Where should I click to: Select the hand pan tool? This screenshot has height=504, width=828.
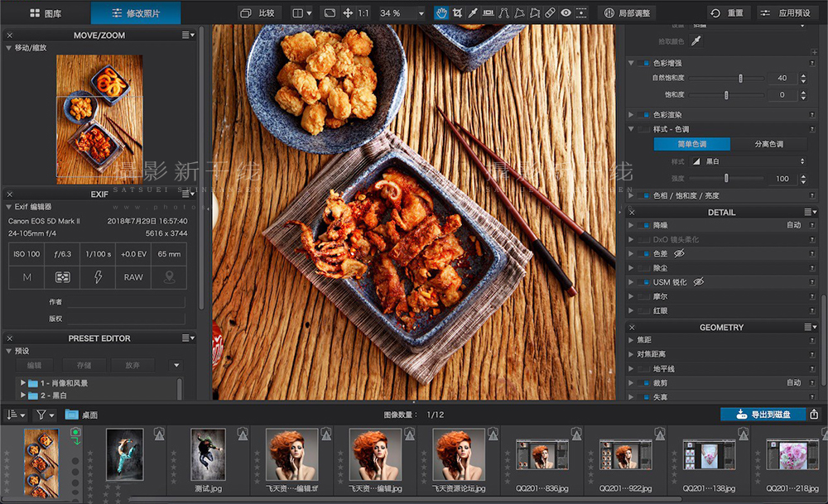441,13
